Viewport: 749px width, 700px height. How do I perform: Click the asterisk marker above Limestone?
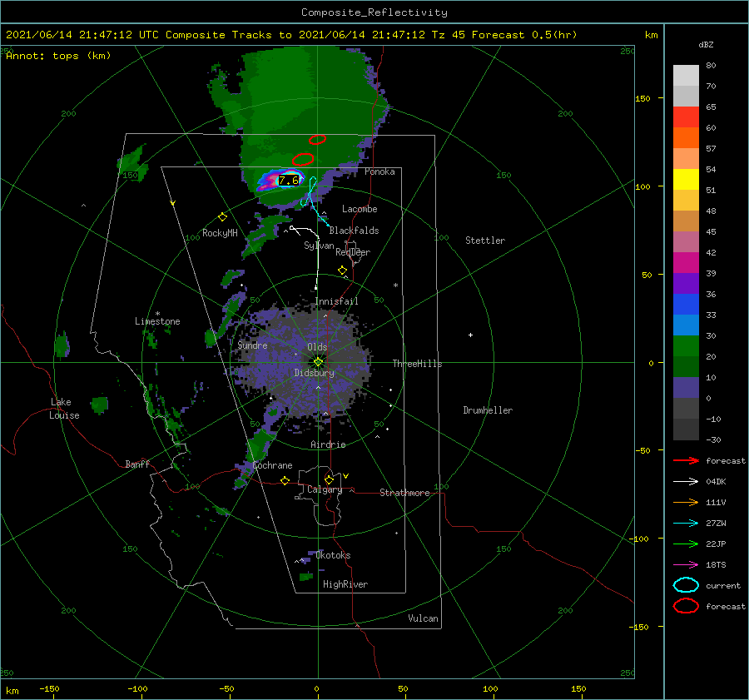click(x=157, y=314)
